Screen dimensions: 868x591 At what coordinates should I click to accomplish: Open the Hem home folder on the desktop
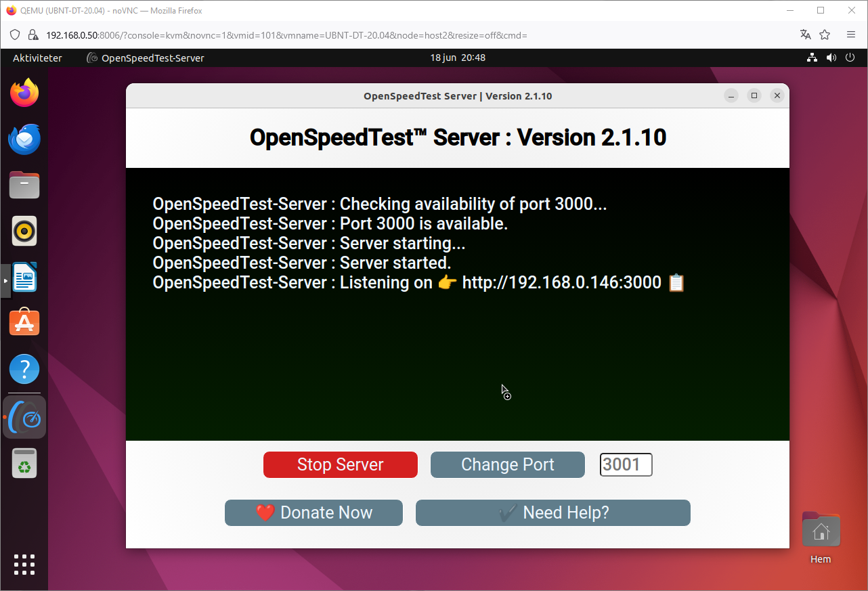tap(821, 538)
